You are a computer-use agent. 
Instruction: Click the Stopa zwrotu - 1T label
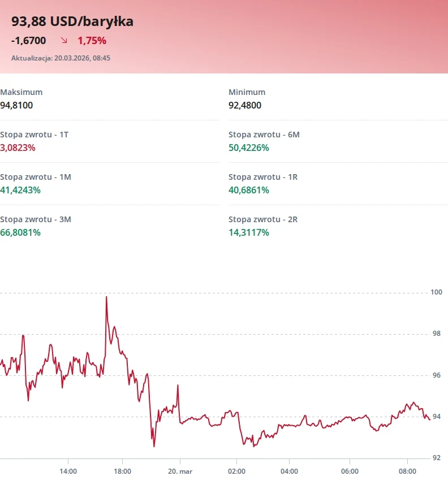click(x=35, y=135)
